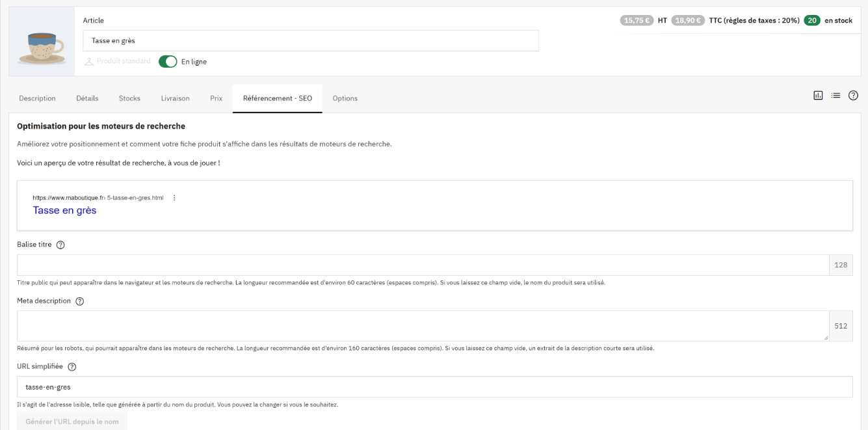Click help icon beside URL simplifiée

[x=72, y=367]
